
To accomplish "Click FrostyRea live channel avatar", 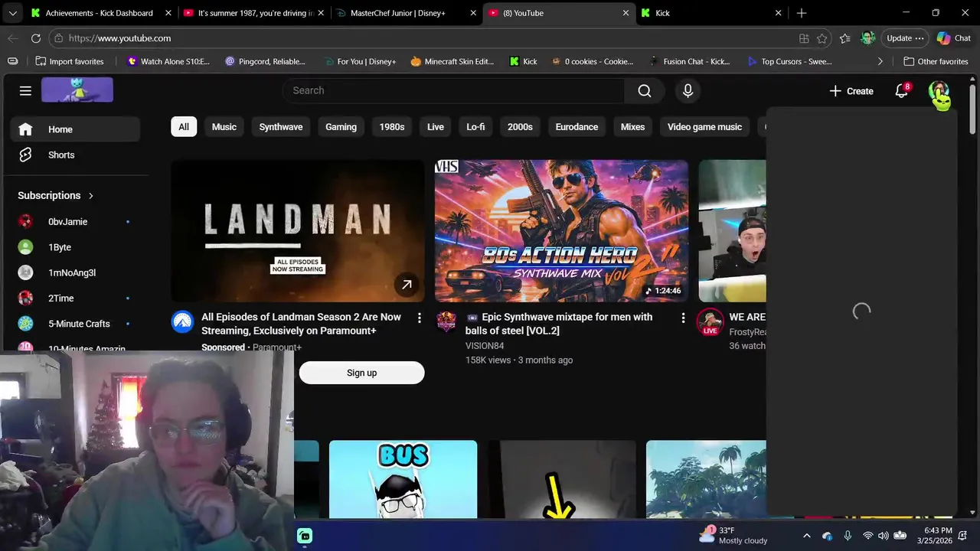I will (710, 321).
